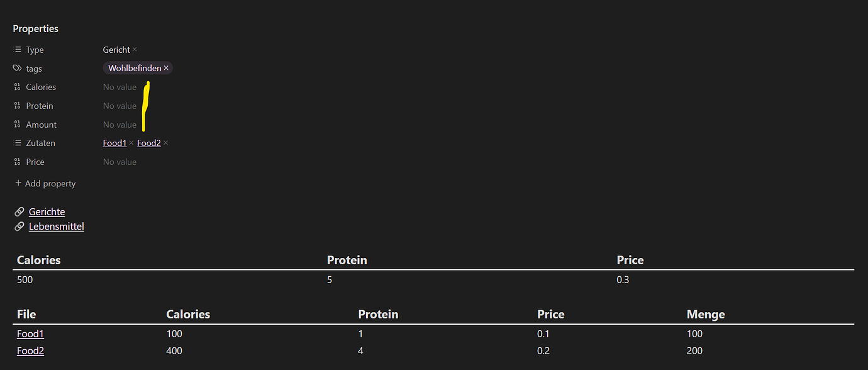Click the link icon beside Lebensmittel

(18, 226)
